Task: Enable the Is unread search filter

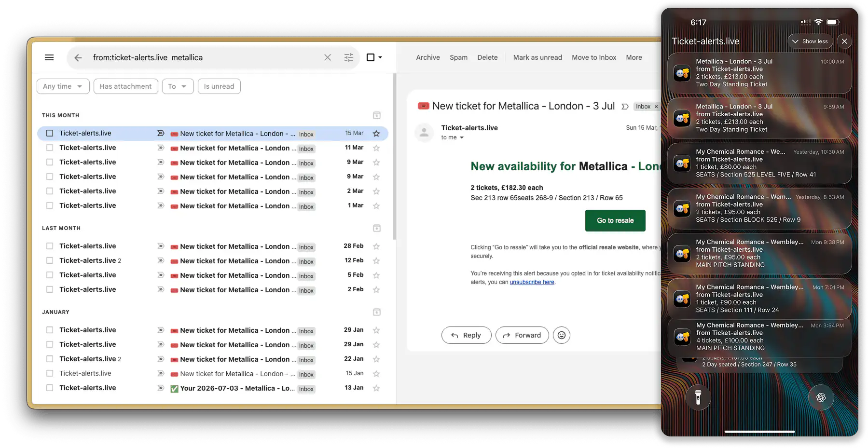Action: tap(219, 86)
